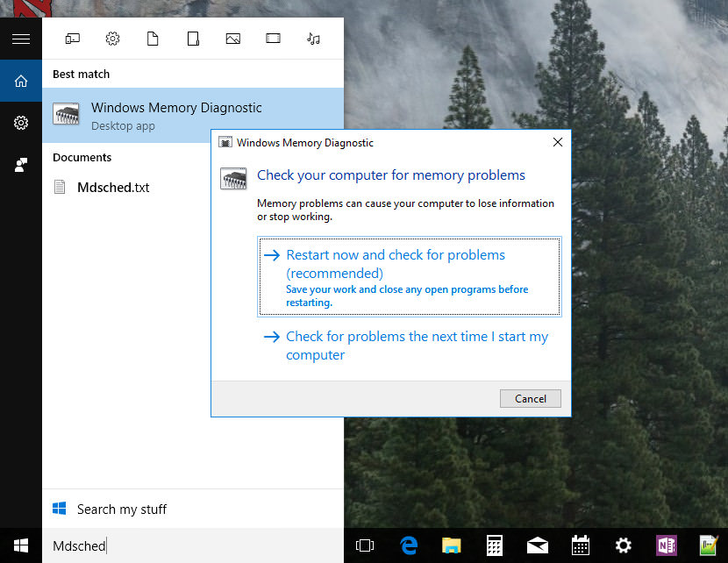Open Cortana settings from the sidebar
Viewport: 728px width, 563px height.
(x=21, y=123)
